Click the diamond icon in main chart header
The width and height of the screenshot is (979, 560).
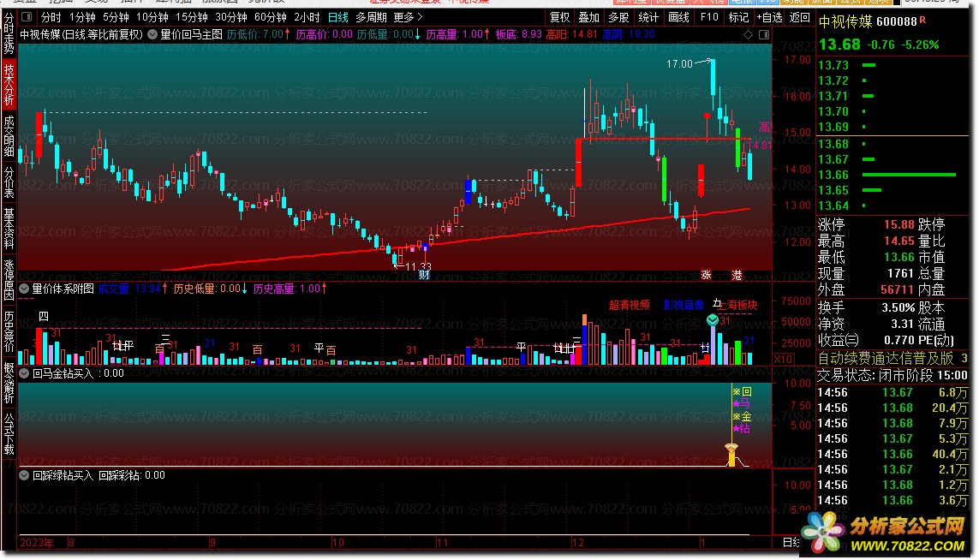tap(748, 35)
